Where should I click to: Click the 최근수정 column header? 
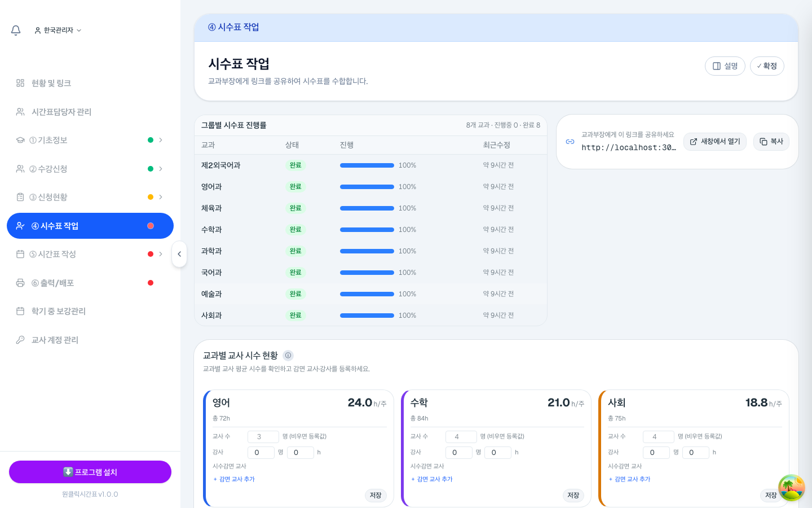(x=497, y=145)
